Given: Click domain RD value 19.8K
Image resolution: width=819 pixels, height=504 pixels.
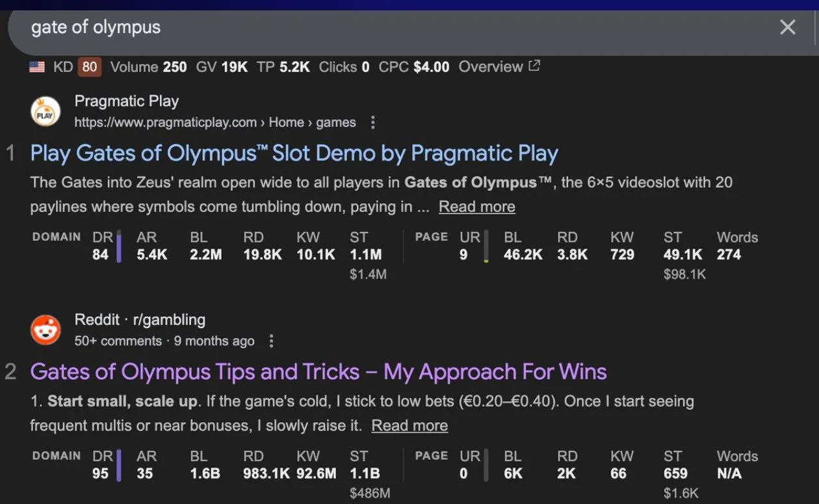Looking at the screenshot, I should (263, 255).
